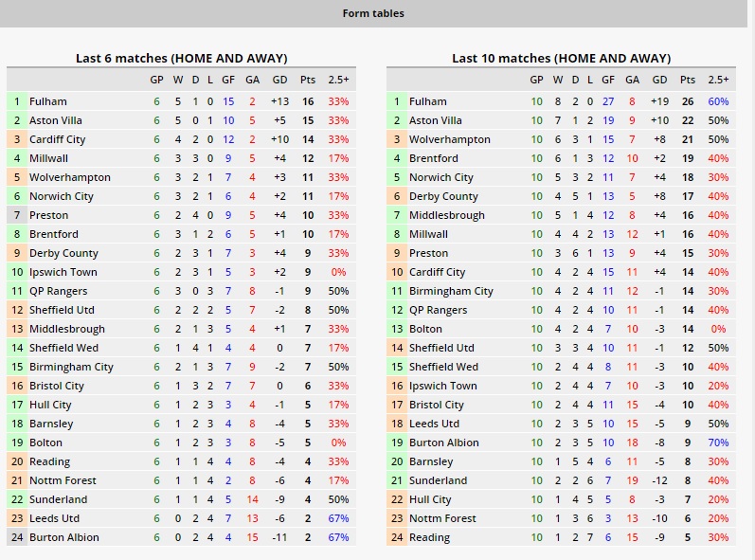Select Cardiff City in the Last 6 matches table
This screenshot has height=560, width=755.
[x=58, y=139]
